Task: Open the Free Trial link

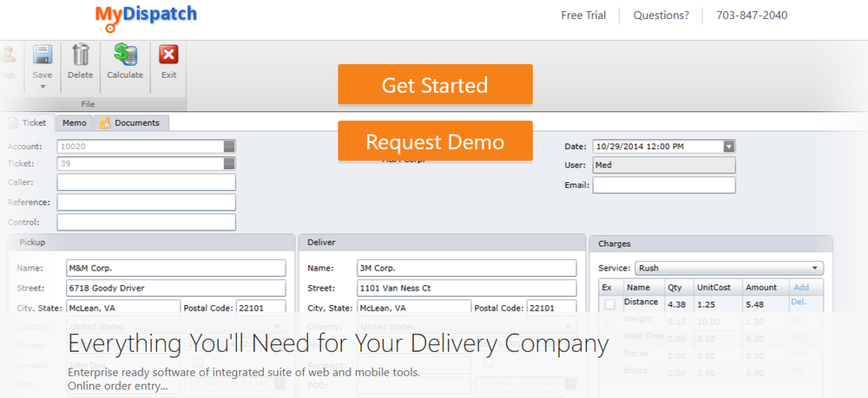Action: pos(583,16)
